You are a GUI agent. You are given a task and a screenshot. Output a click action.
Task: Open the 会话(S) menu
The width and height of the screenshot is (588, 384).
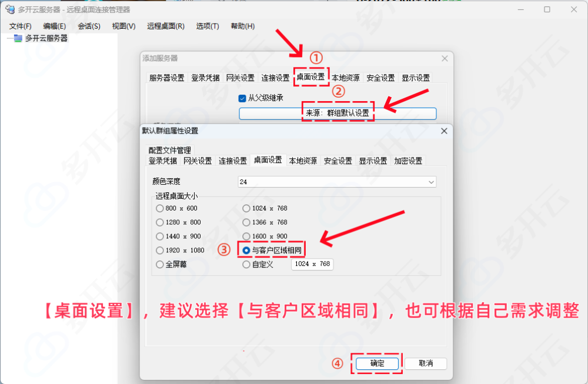click(x=89, y=26)
